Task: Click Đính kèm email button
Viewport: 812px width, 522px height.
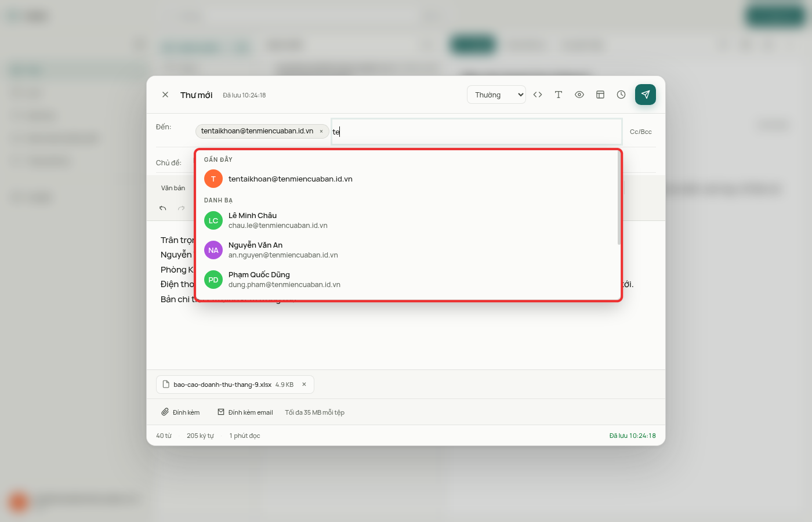Action: (x=245, y=412)
